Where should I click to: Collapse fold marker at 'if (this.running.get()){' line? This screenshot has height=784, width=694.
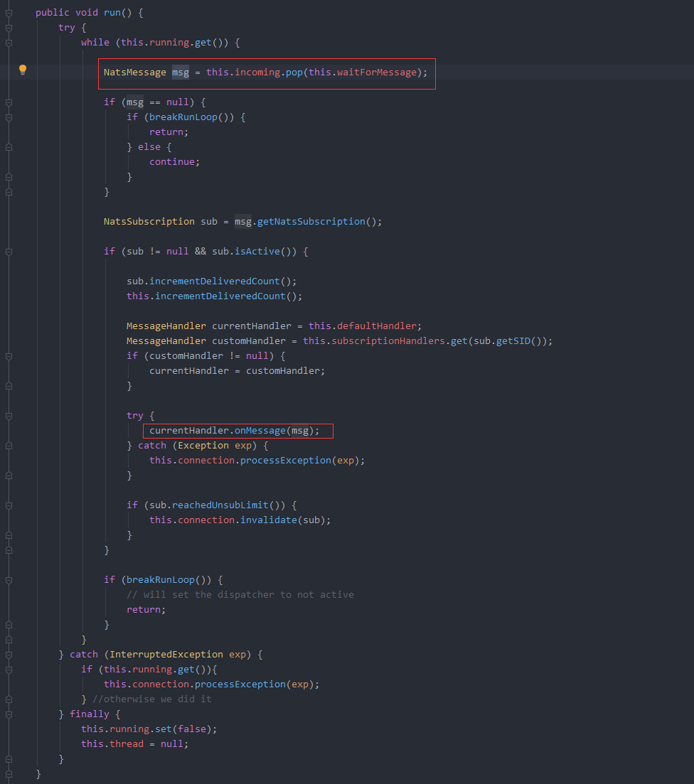pyautogui.click(x=9, y=670)
